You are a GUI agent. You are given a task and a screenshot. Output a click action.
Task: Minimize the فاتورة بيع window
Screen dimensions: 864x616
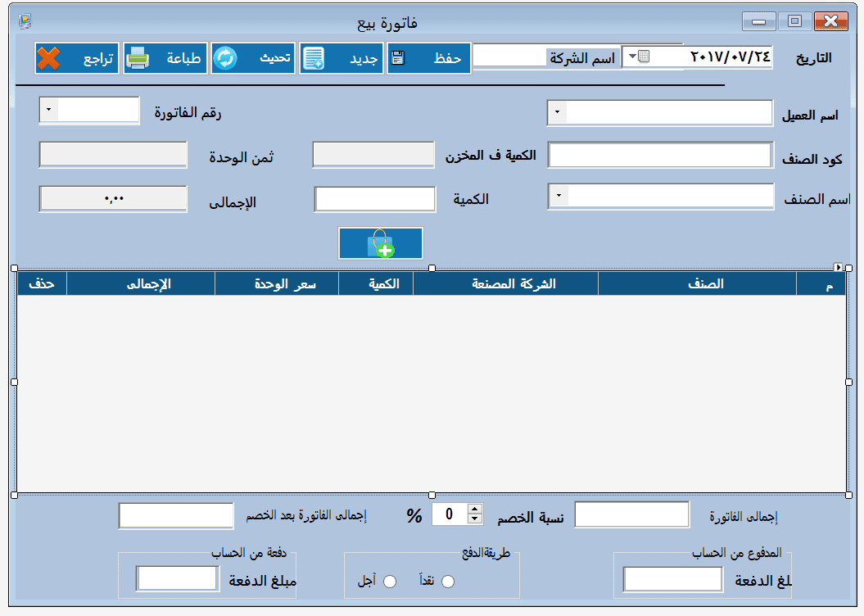point(758,21)
